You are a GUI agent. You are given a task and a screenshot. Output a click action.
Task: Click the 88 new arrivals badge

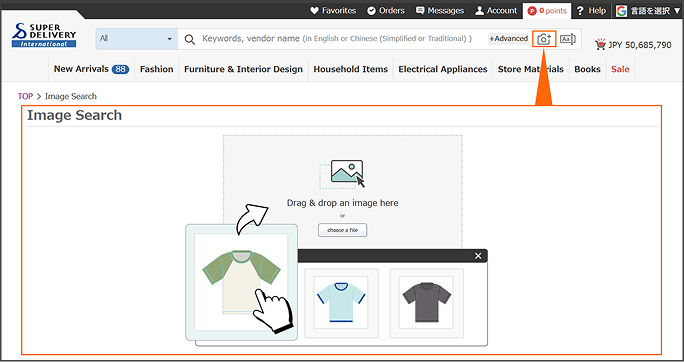(120, 69)
